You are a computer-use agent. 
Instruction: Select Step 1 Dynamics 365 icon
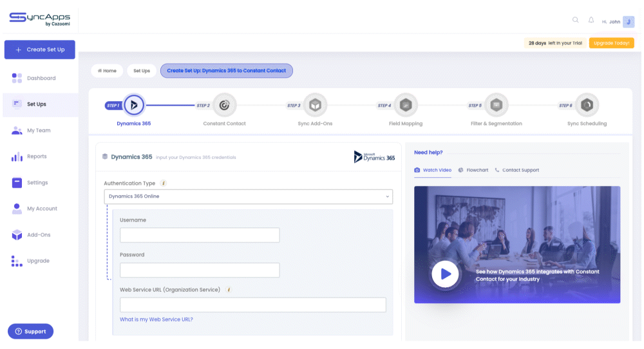point(134,105)
